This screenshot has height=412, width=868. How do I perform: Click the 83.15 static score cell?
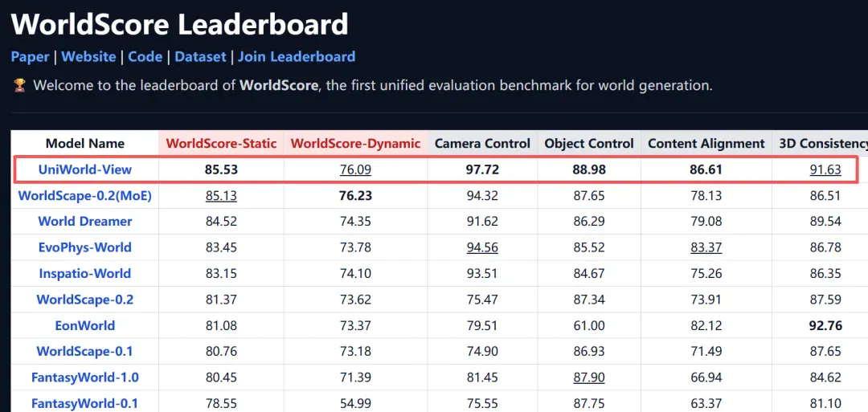(221, 273)
